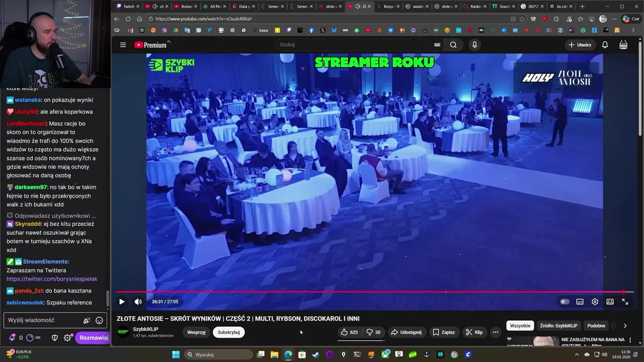Click the Subskrybuj button

pos(228,332)
